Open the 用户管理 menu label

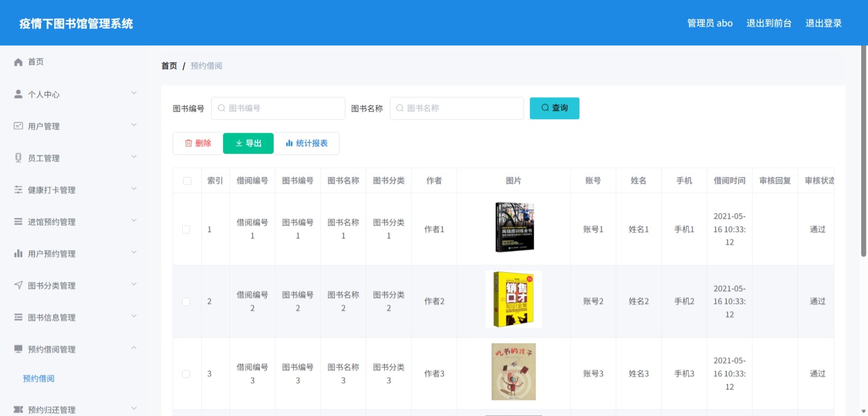(x=44, y=126)
